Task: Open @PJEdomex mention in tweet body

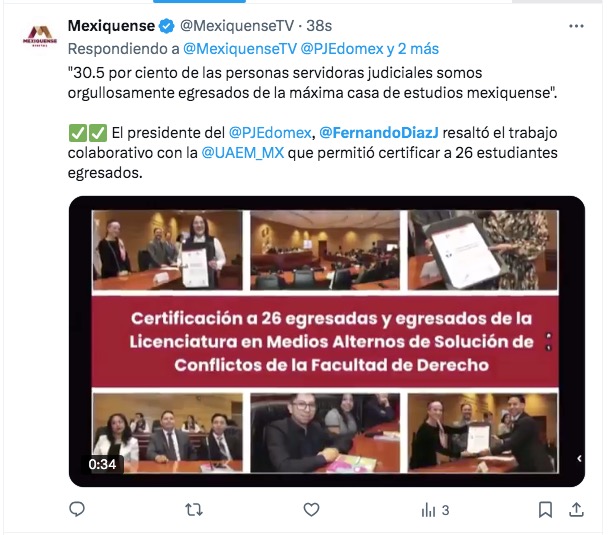Action: [270, 133]
